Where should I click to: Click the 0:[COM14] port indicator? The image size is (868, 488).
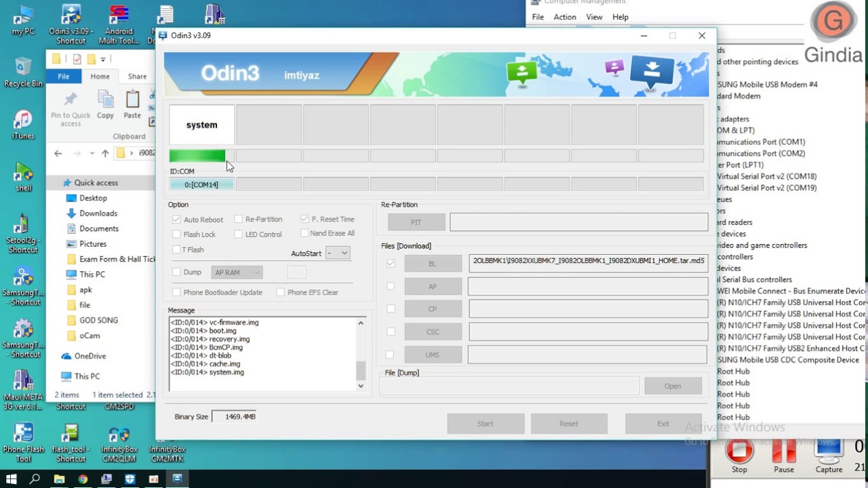(x=201, y=184)
